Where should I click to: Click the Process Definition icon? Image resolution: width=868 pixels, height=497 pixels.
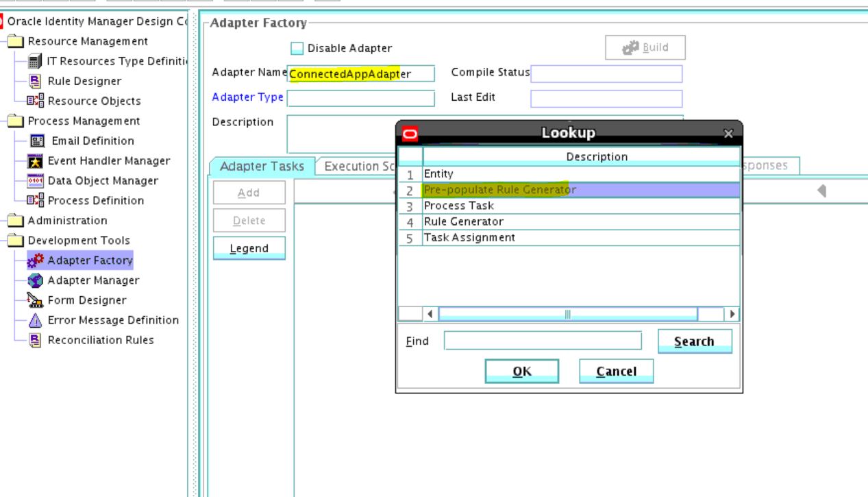pyautogui.click(x=35, y=200)
